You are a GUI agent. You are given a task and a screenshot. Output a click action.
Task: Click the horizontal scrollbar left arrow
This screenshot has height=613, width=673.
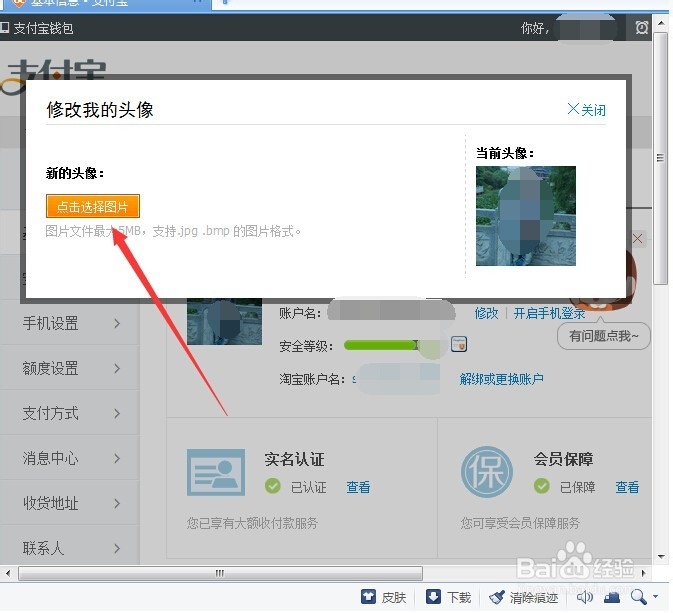(x=7, y=573)
